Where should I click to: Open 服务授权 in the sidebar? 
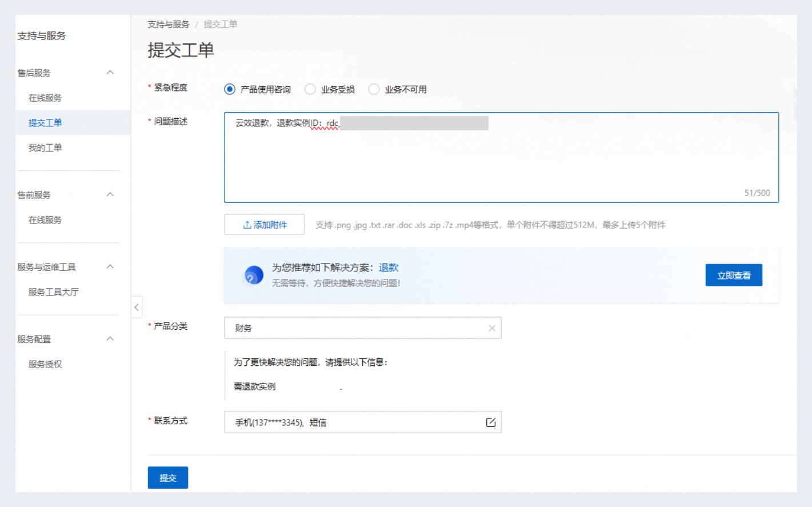tap(45, 364)
